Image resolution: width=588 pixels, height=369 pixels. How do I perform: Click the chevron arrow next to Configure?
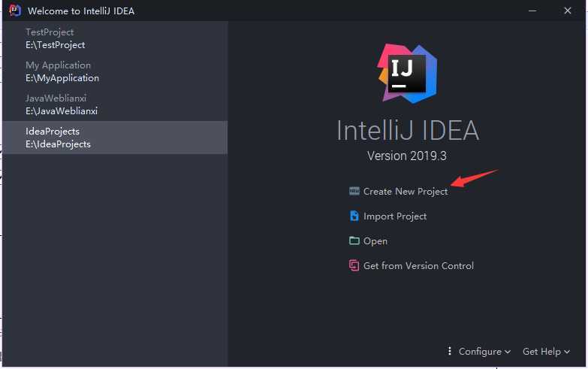click(x=508, y=352)
